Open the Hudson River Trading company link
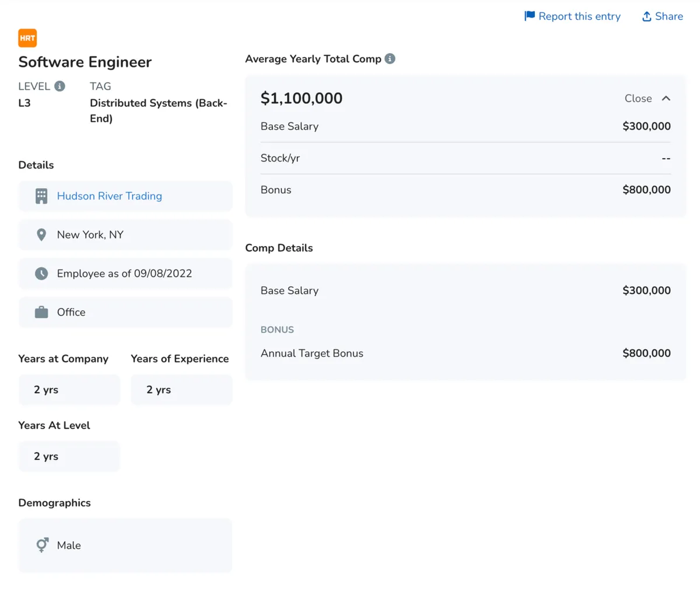The image size is (700, 589). [x=109, y=196]
